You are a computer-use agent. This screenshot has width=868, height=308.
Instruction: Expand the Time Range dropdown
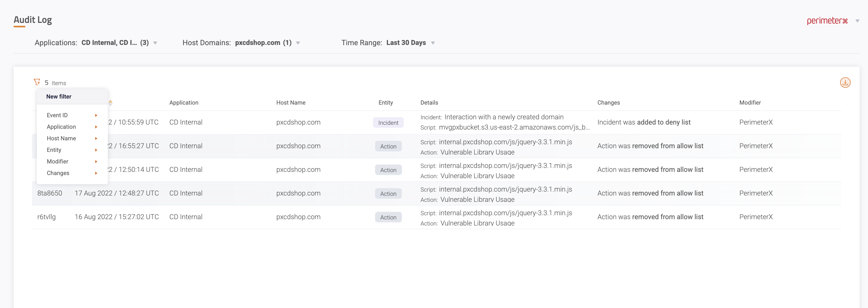[433, 43]
